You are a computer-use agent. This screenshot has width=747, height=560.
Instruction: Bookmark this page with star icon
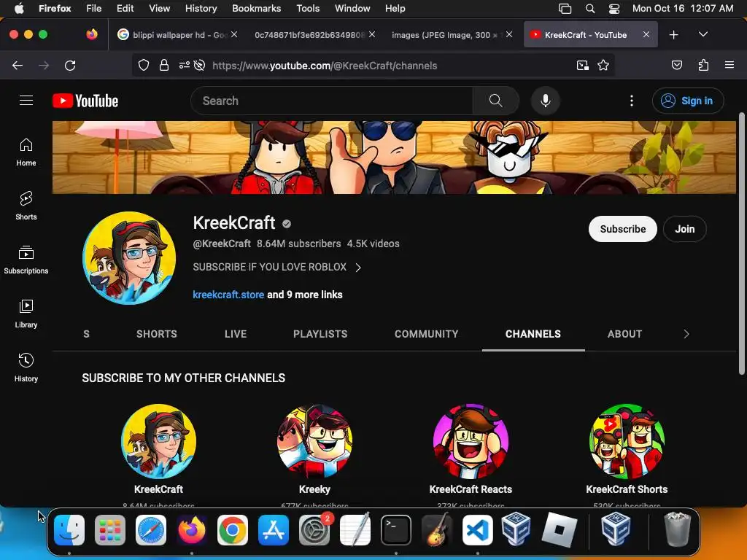pyautogui.click(x=603, y=66)
